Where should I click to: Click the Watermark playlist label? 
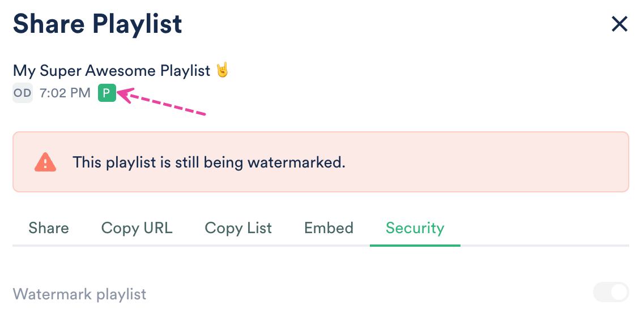(79, 294)
